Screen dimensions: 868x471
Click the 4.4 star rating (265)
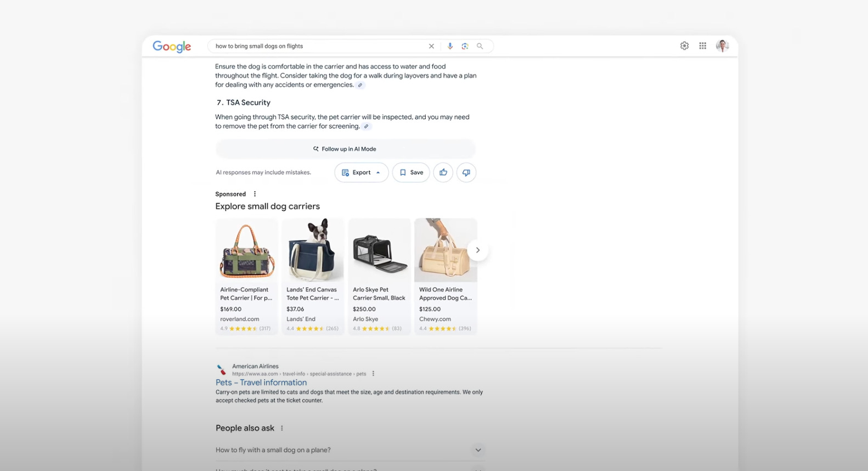[313, 329]
